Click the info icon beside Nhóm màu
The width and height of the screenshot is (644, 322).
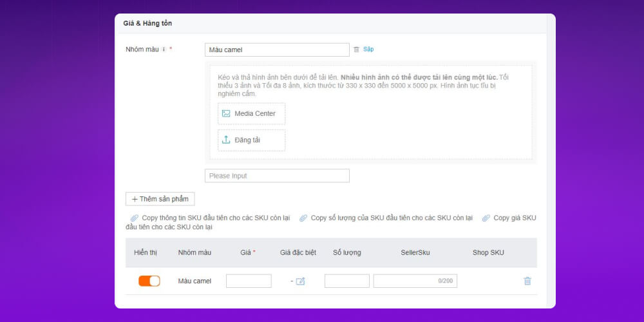click(164, 50)
